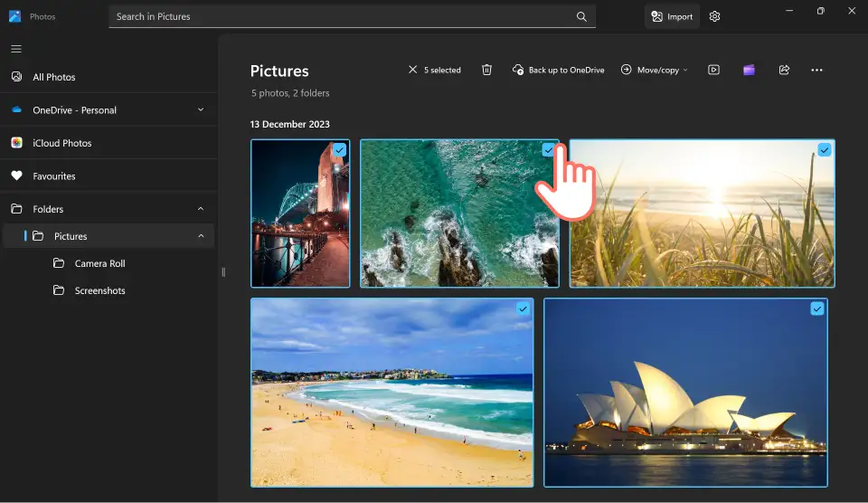The image size is (868, 503).
Task: Open the Move/copy dropdown
Action: tap(654, 70)
